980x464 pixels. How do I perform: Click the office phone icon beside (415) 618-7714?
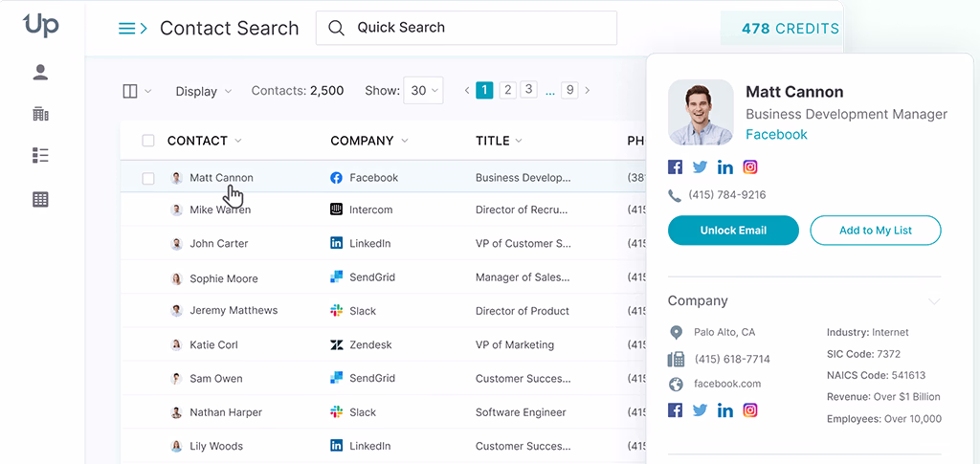pos(676,359)
